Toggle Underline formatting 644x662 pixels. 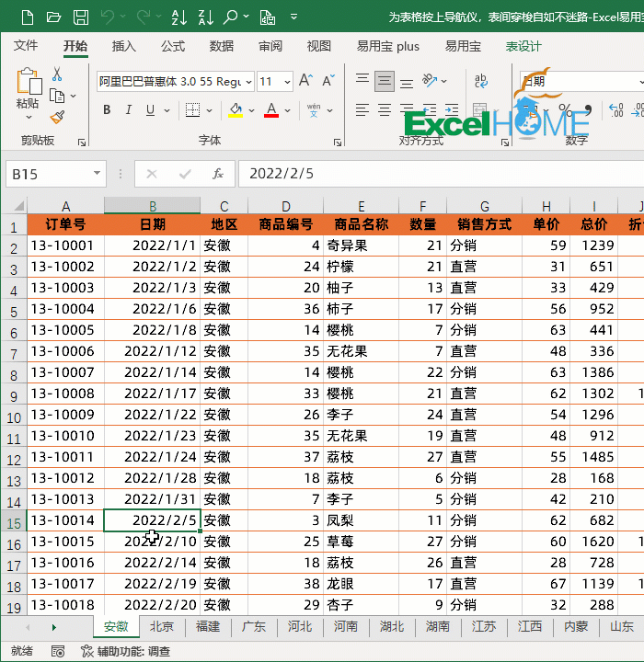(x=150, y=109)
